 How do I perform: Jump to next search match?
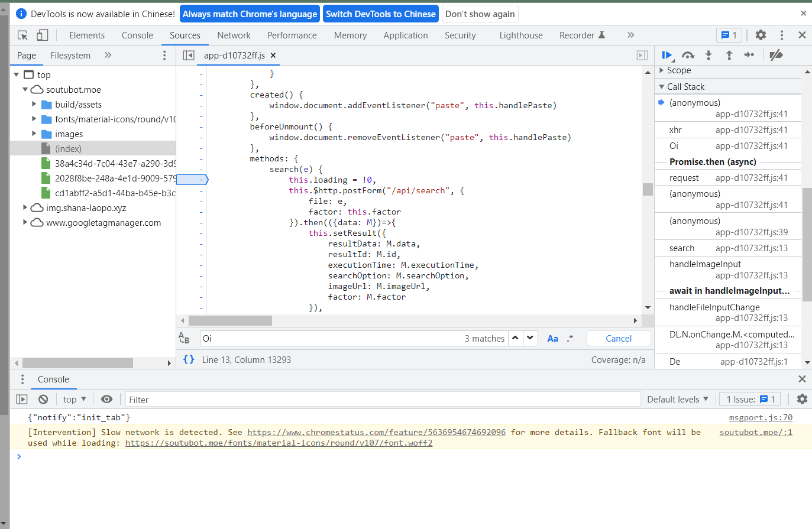[x=530, y=338]
